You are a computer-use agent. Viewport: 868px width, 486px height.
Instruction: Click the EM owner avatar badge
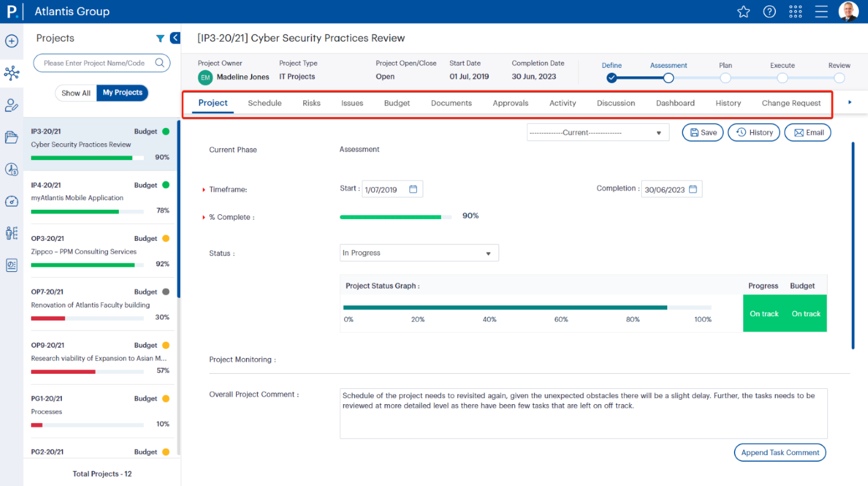[206, 77]
